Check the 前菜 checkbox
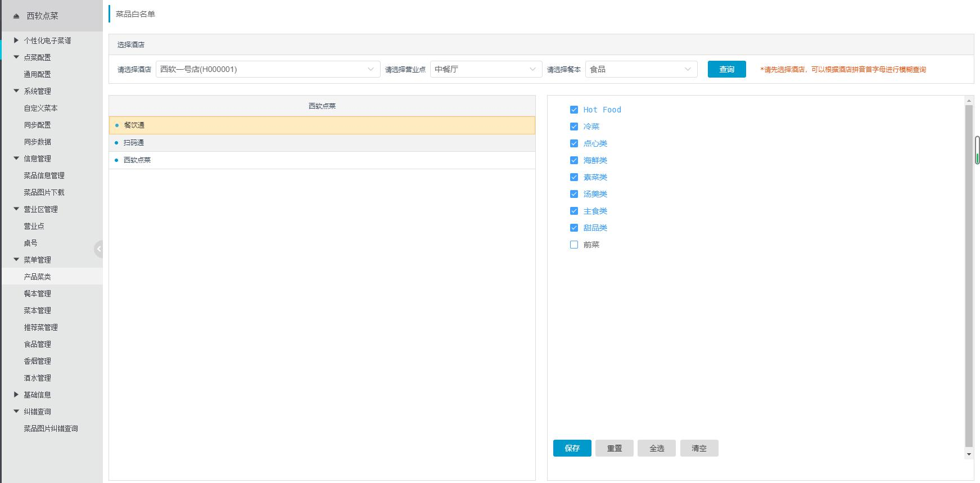Viewport: 980px width, 483px height. (x=574, y=245)
